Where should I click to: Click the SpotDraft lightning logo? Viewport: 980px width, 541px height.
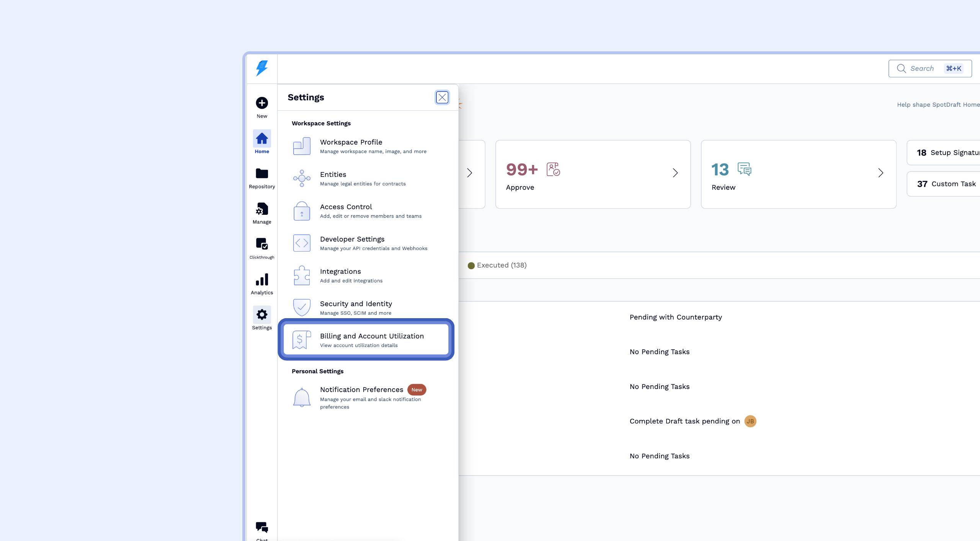pos(262,68)
